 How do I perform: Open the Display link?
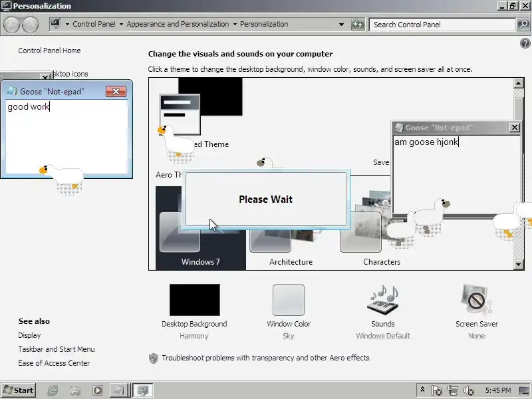click(29, 335)
